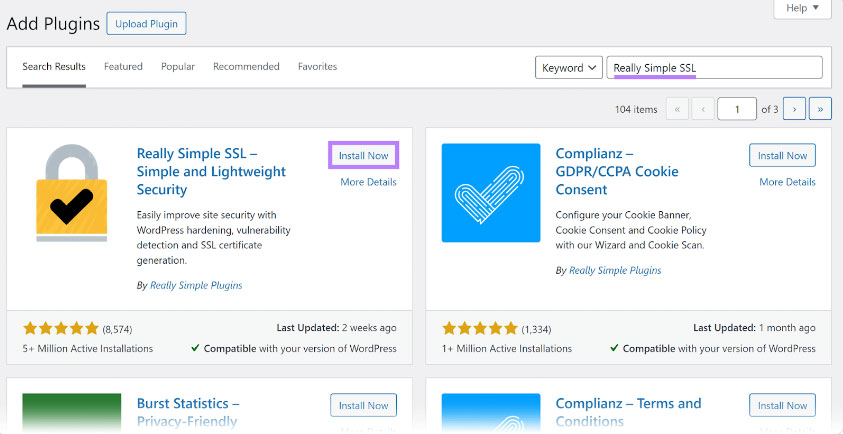The image size is (843, 434).
Task: Expand the Help panel
Action: [802, 9]
